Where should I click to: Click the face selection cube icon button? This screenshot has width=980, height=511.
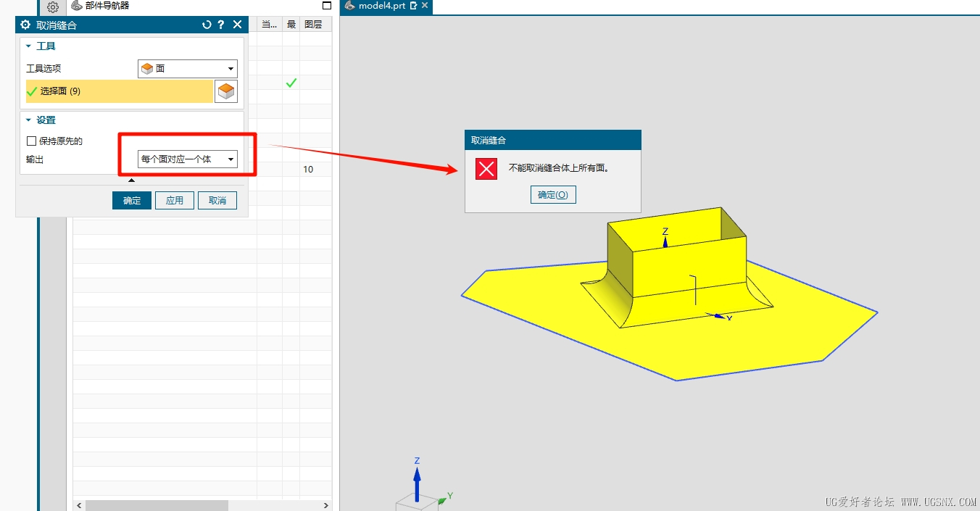pos(227,91)
